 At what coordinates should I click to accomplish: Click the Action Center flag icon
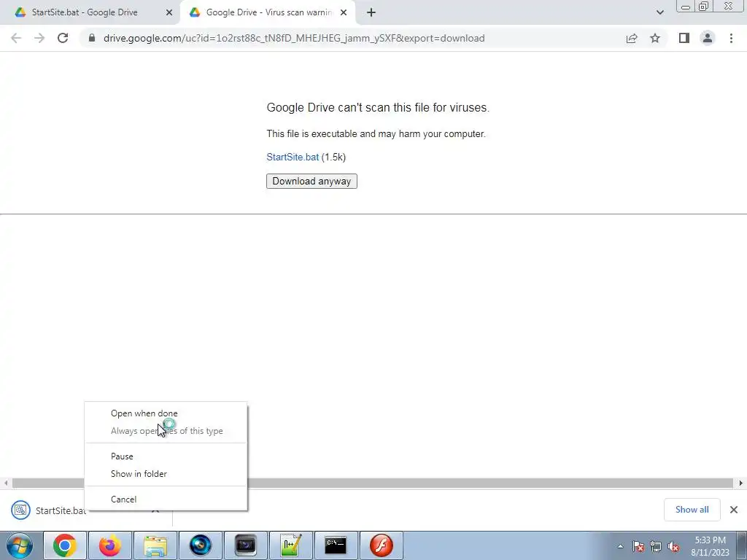coord(638,546)
